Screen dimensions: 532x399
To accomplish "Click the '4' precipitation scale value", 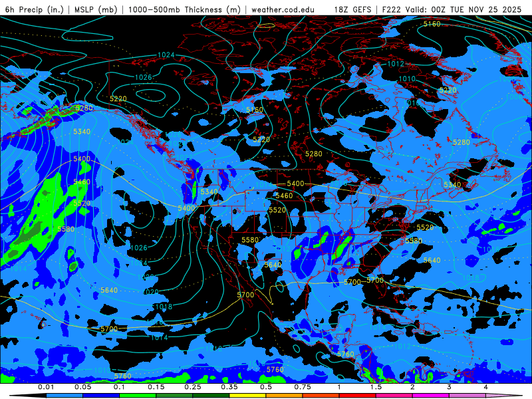I will pos(486,387).
